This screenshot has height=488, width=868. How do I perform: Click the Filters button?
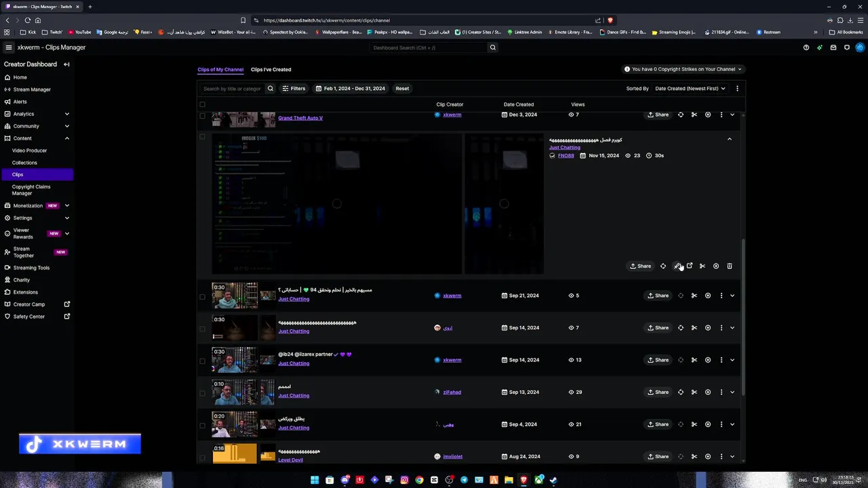coord(294,89)
